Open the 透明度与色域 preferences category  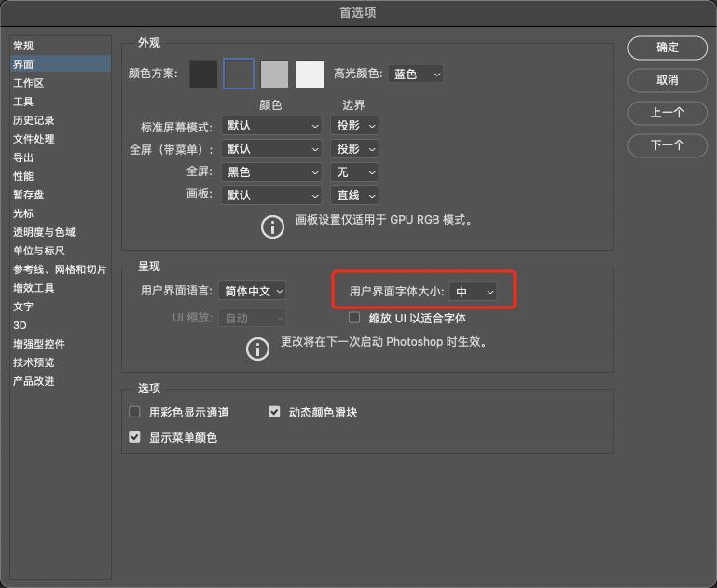[61, 232]
